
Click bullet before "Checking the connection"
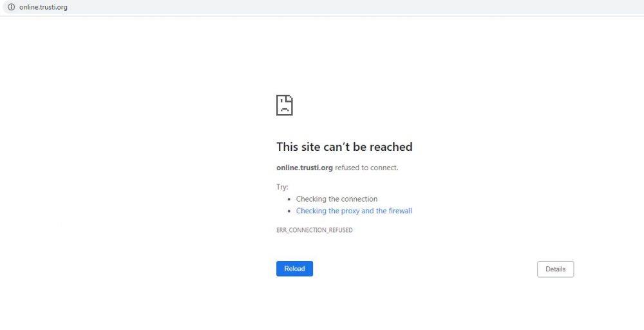pos(289,199)
